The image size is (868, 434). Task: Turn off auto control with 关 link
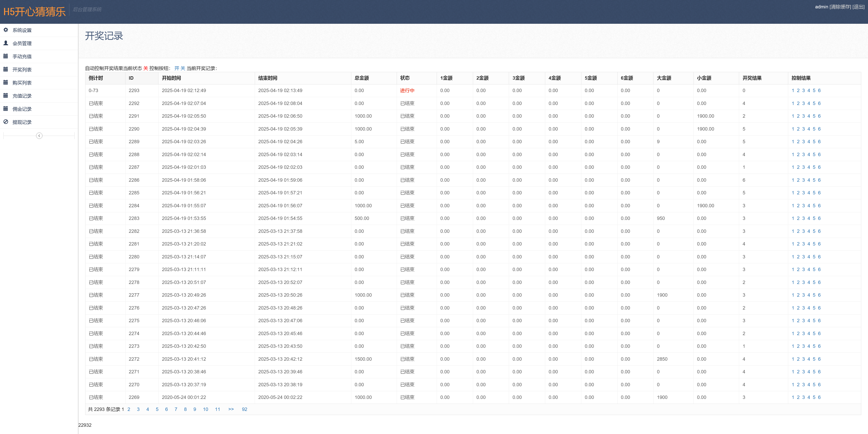[183, 69]
